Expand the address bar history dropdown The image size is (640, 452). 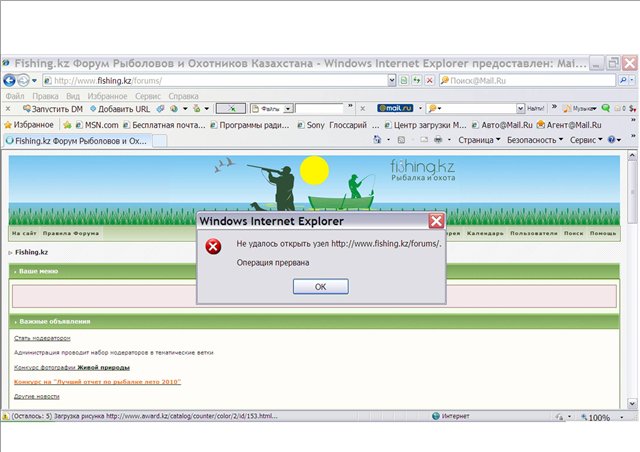pyautogui.click(x=392, y=80)
